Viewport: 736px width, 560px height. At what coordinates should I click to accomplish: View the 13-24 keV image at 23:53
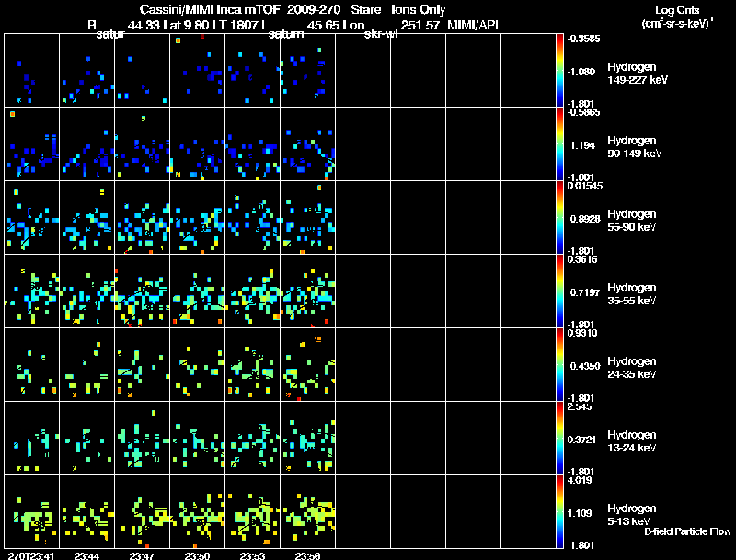coord(252,439)
